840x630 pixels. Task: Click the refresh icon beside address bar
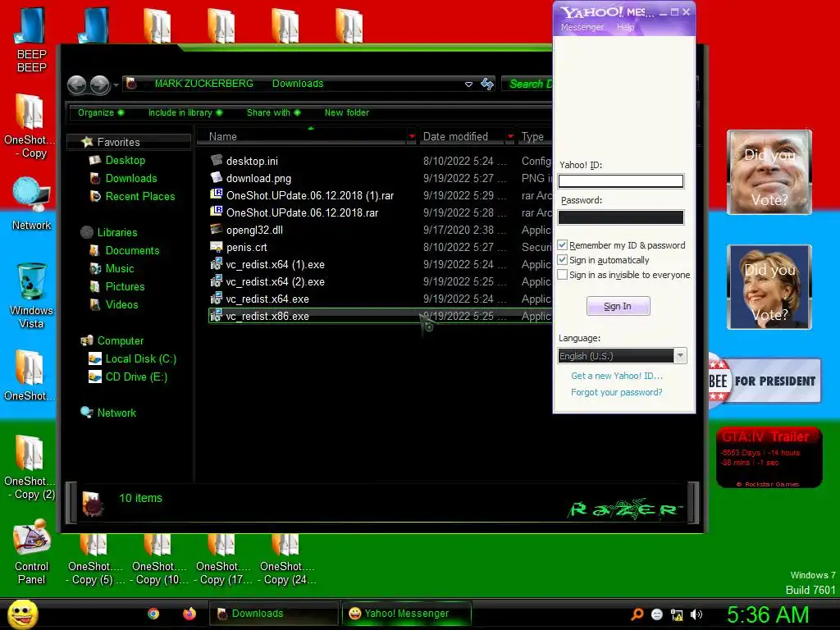(x=487, y=84)
